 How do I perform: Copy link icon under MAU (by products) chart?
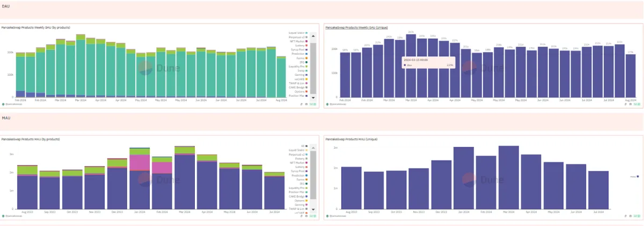(x=302, y=216)
